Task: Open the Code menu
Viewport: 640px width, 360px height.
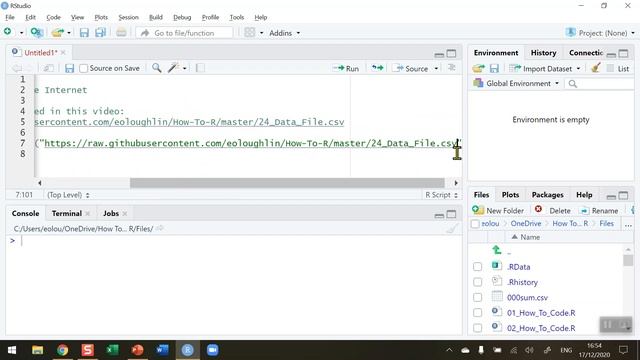Action: [53, 17]
